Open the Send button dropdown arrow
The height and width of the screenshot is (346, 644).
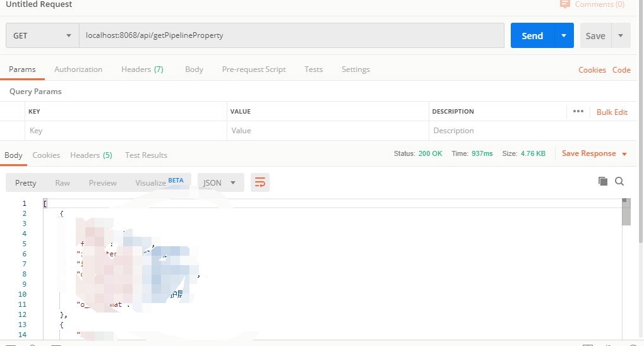[564, 36]
